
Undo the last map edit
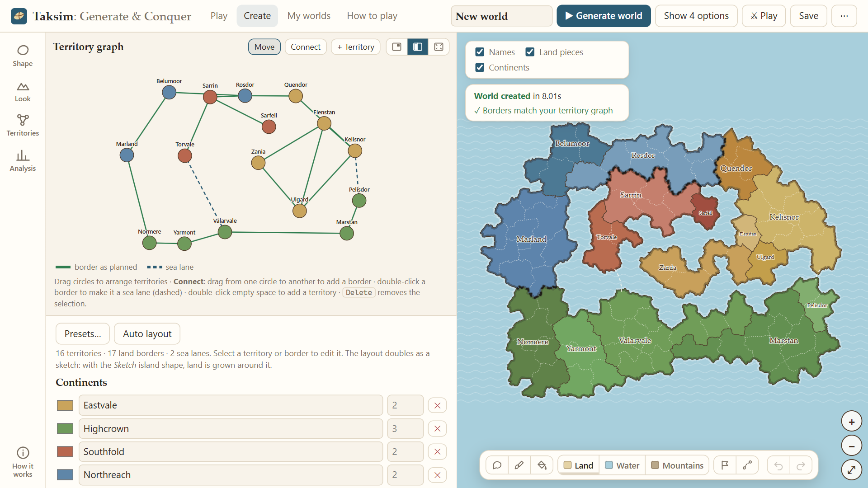[778, 465]
